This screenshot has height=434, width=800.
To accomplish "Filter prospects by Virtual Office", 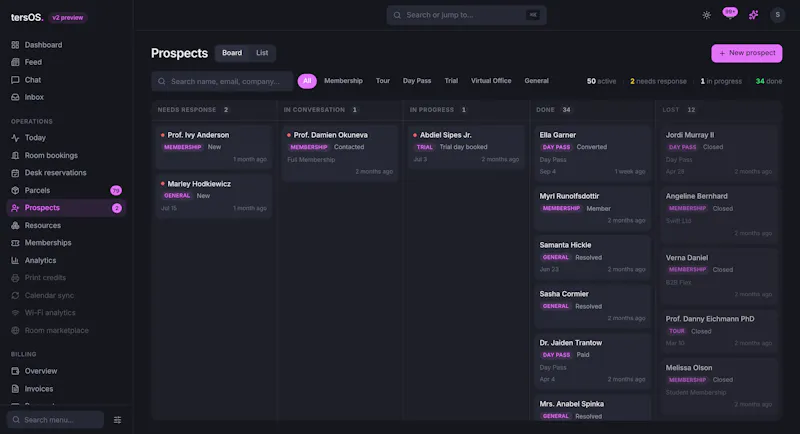I will (x=491, y=81).
